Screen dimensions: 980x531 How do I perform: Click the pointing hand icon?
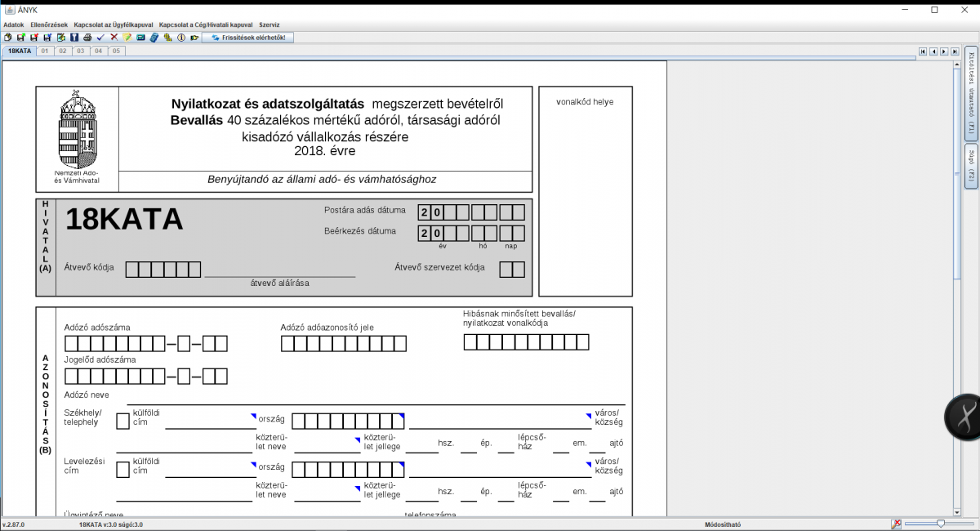coord(194,38)
